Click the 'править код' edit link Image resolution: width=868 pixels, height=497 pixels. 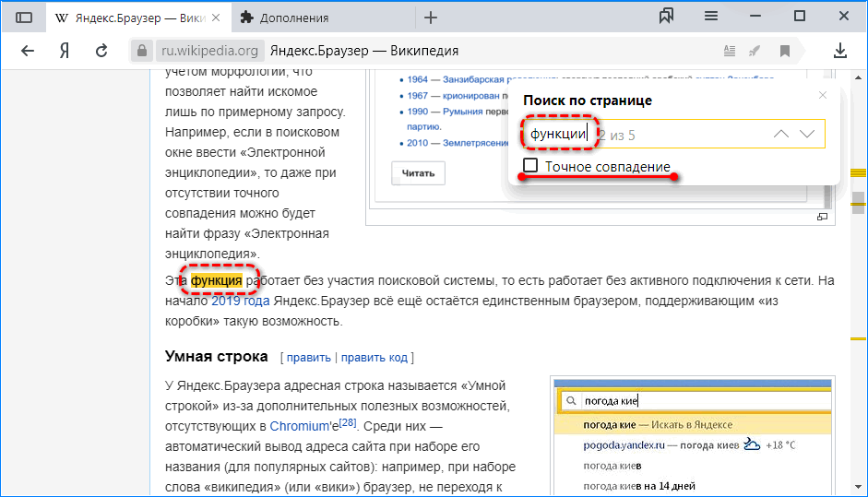click(x=375, y=357)
